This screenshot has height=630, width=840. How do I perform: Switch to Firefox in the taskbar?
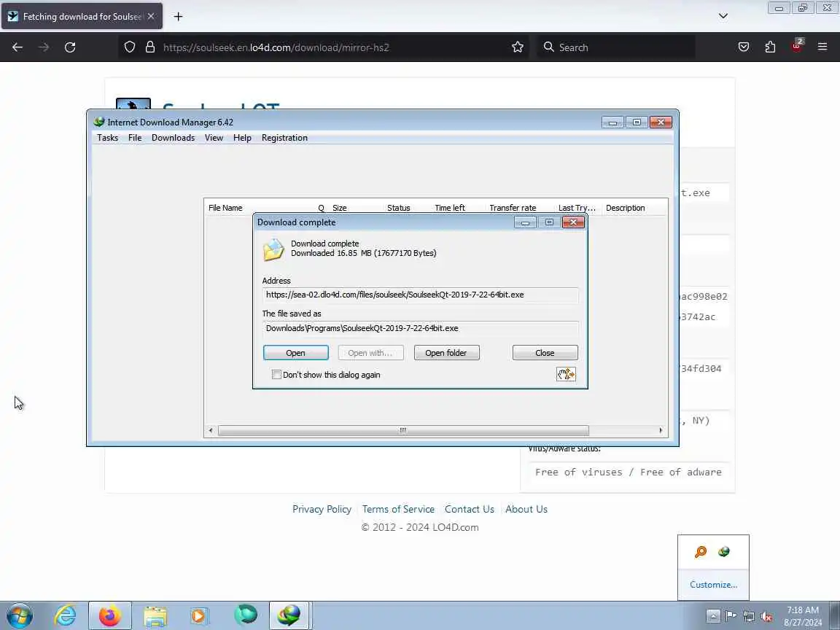coord(110,615)
